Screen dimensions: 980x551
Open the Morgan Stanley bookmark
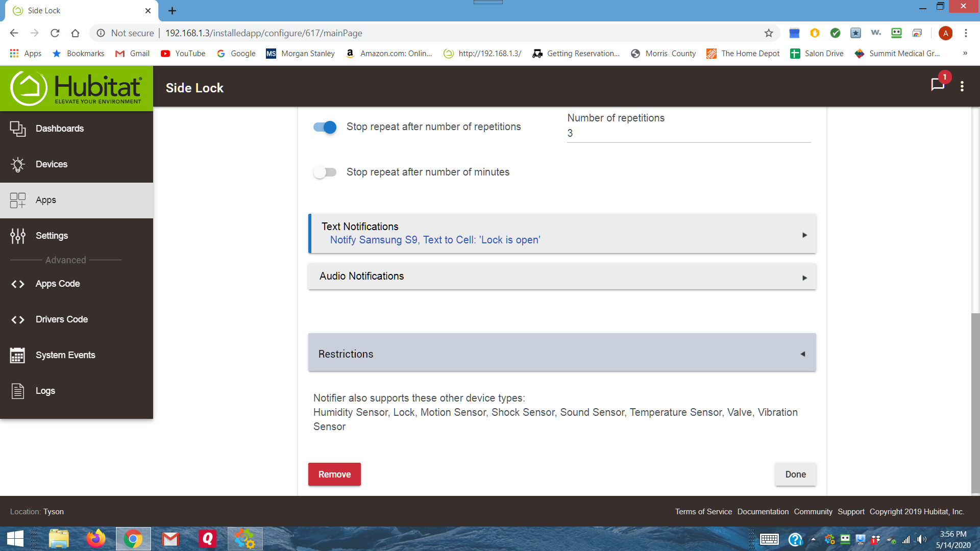(301, 54)
